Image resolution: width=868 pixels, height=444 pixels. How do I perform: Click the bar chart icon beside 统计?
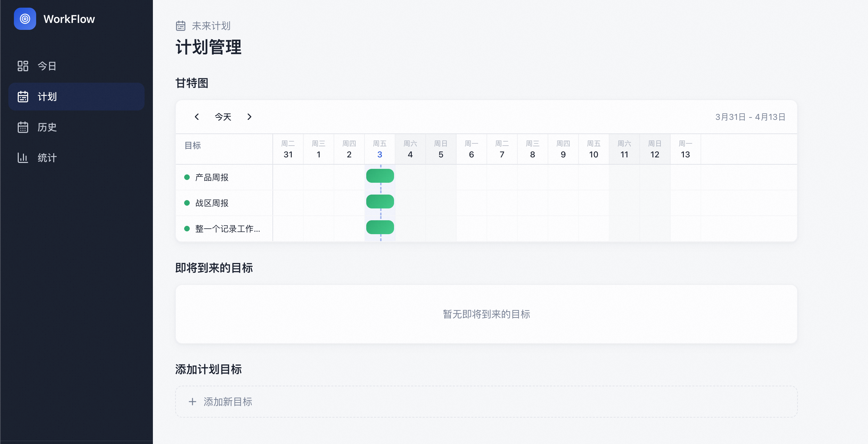(23, 158)
